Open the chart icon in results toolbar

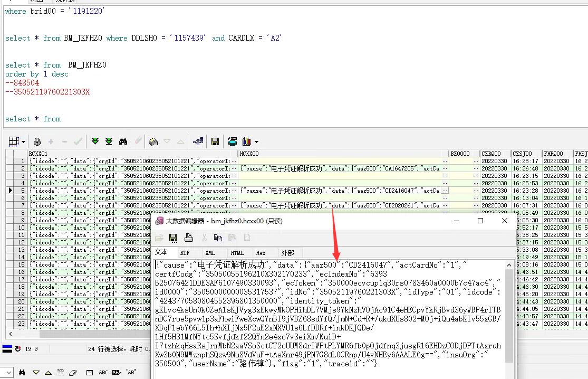(246, 141)
